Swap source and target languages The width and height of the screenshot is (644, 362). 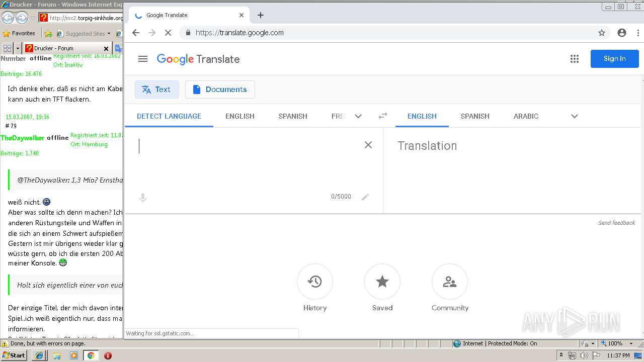coord(383,116)
